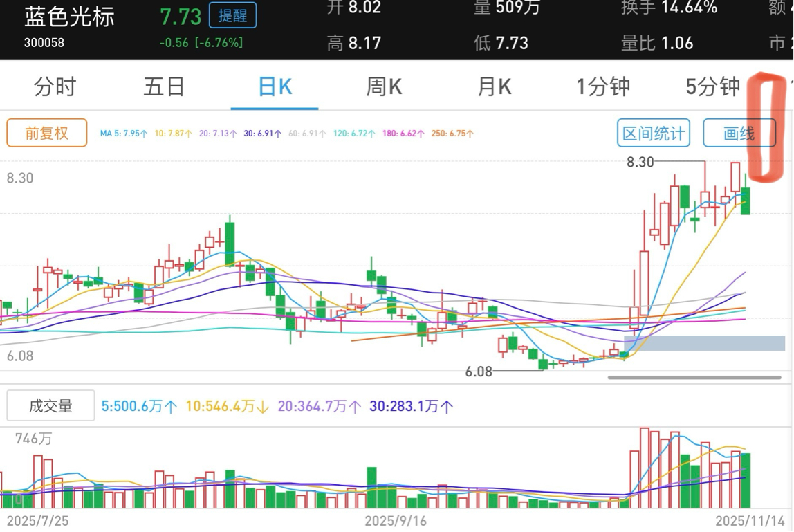The height and width of the screenshot is (532, 794).
Task: Switch to the 月K tab
Action: (495, 86)
